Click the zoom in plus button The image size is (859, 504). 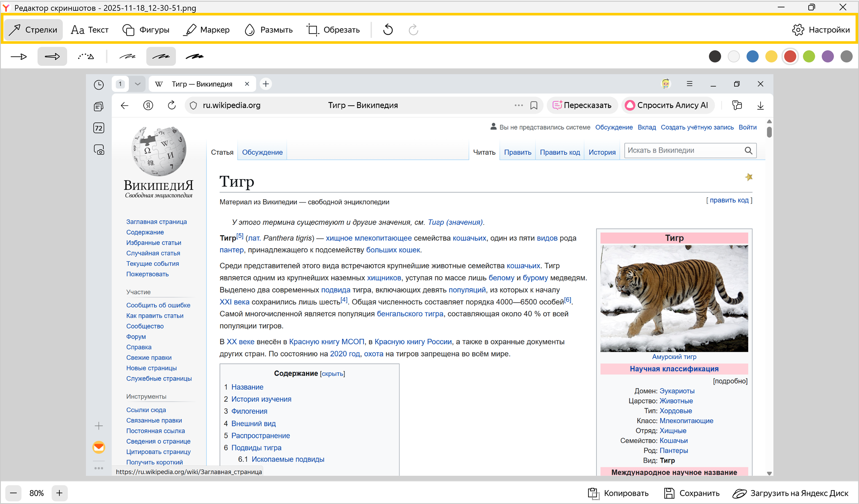[59, 493]
